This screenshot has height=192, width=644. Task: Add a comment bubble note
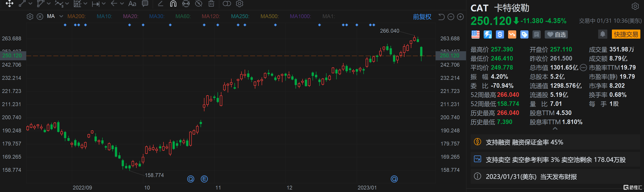pyautogui.click(x=145, y=3)
